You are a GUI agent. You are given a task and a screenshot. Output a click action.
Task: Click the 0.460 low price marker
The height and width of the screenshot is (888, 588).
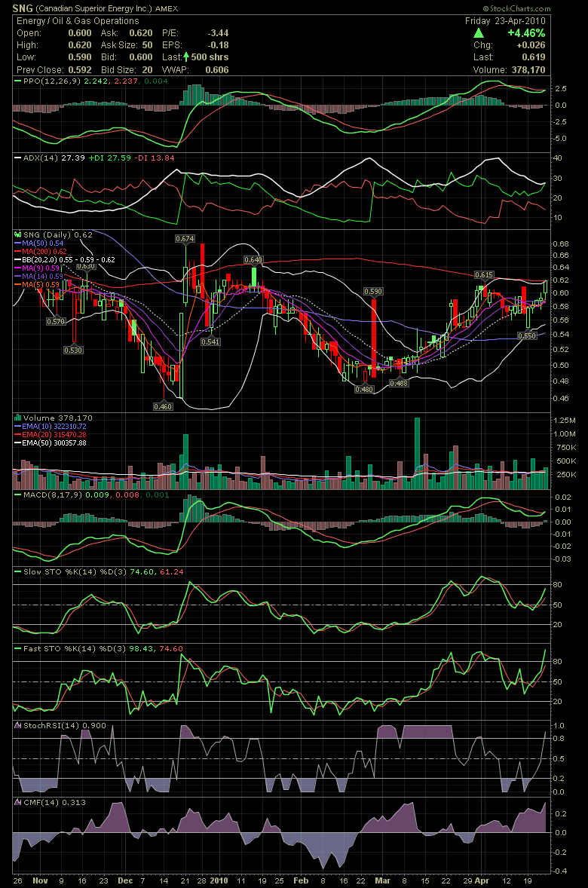click(x=163, y=406)
